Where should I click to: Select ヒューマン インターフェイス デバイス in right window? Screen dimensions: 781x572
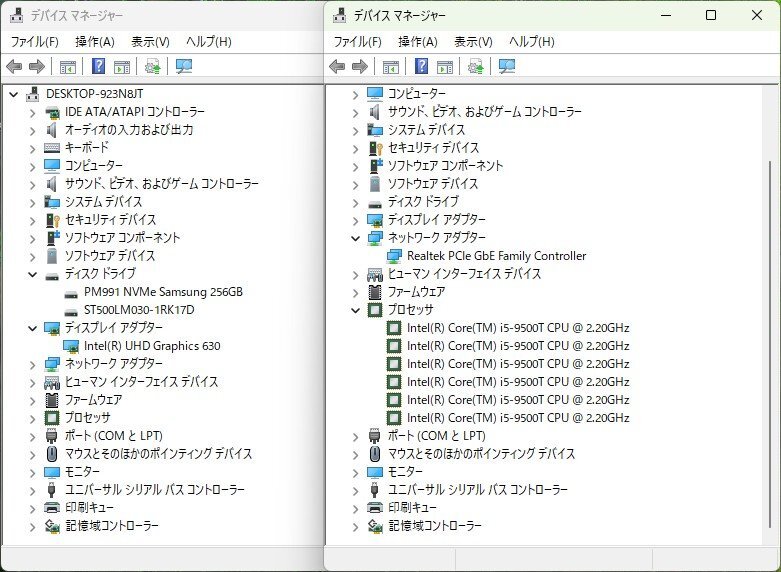click(x=464, y=274)
